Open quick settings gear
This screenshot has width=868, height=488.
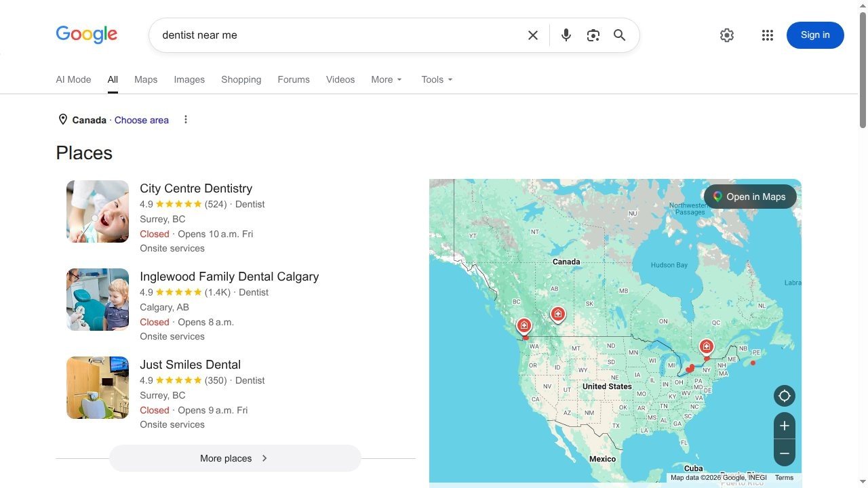[x=727, y=35]
